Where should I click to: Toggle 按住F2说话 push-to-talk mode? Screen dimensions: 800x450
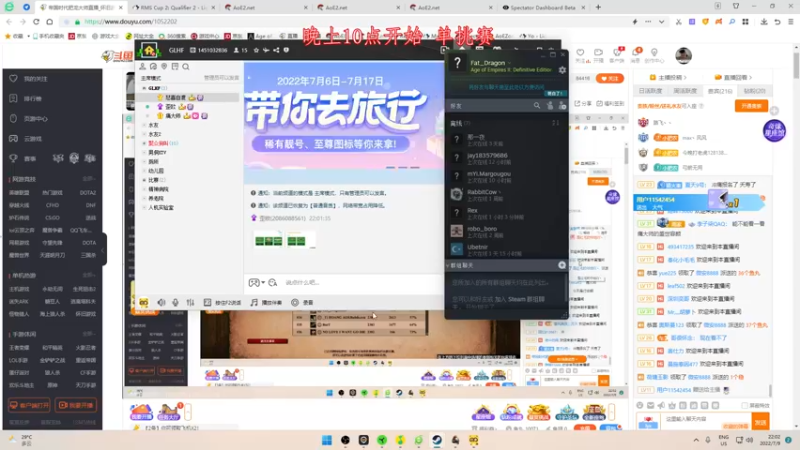coord(222,303)
